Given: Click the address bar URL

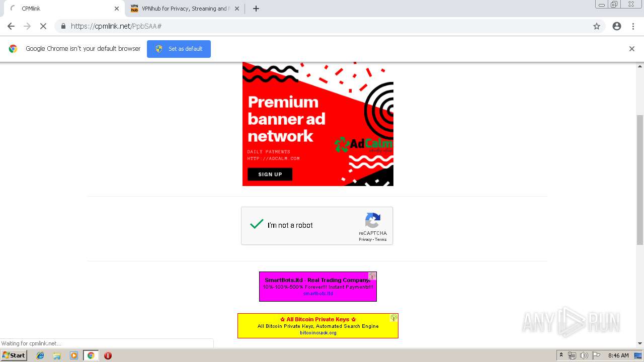Looking at the screenshot, I should (x=116, y=26).
